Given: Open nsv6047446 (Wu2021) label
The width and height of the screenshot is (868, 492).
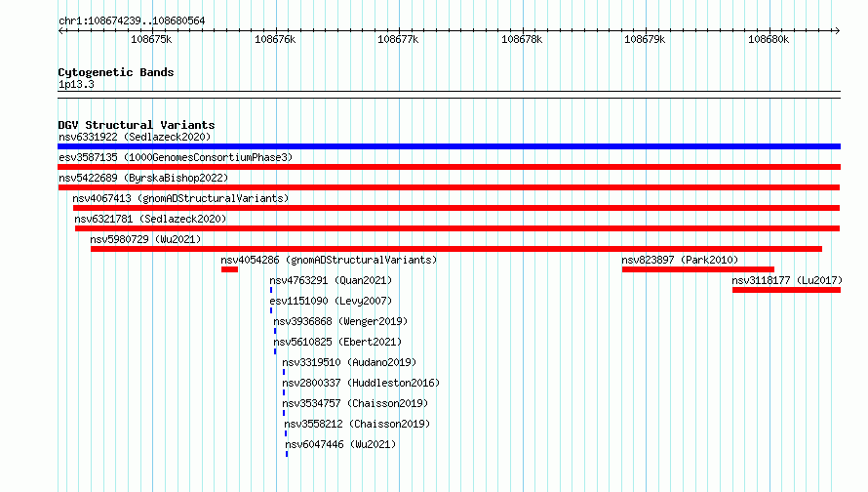Looking at the screenshot, I should point(340,444).
